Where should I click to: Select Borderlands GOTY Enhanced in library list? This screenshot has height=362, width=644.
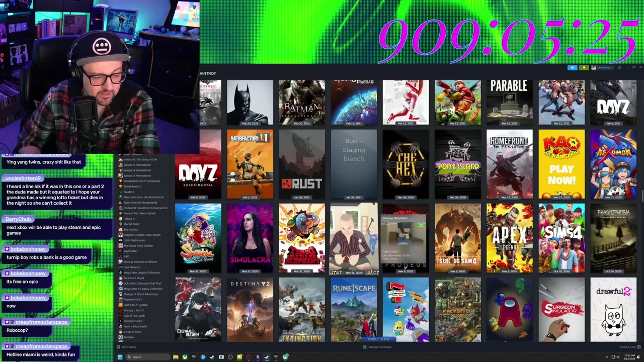(x=141, y=181)
